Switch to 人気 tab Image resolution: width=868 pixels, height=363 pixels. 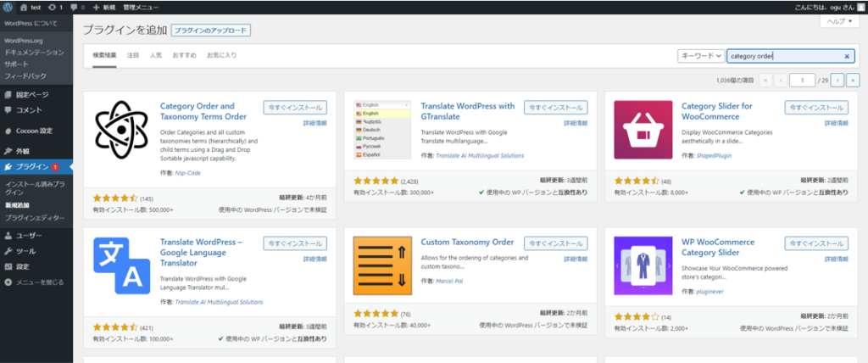point(156,55)
